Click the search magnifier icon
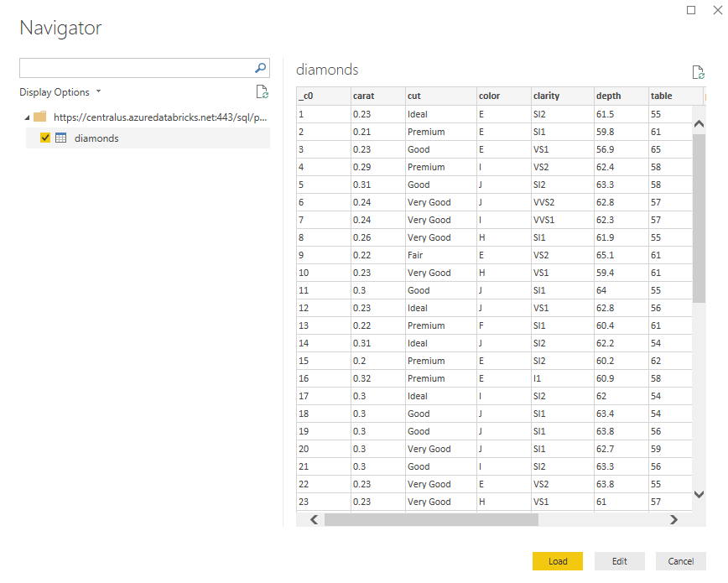Image resolution: width=728 pixels, height=583 pixels. coord(261,68)
